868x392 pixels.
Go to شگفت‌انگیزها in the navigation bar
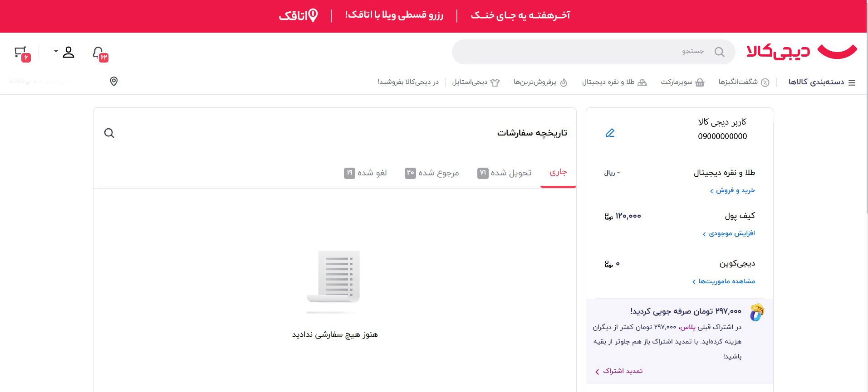744,82
